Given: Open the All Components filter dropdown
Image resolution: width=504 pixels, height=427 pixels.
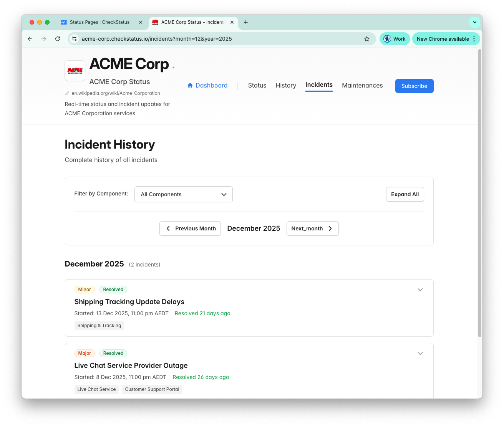Looking at the screenshot, I should point(183,194).
